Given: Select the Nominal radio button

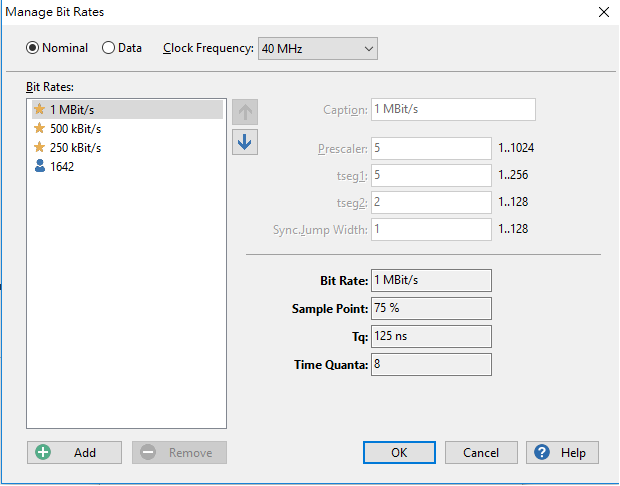Looking at the screenshot, I should tap(32, 48).
